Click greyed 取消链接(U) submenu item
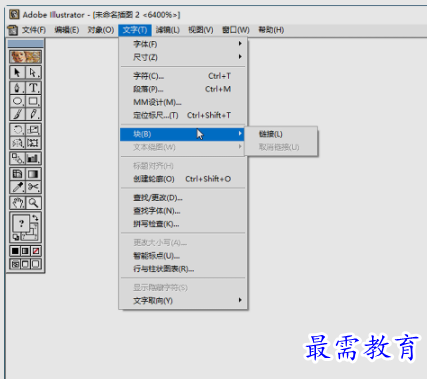Viewport: 427px width, 379px height. point(281,147)
